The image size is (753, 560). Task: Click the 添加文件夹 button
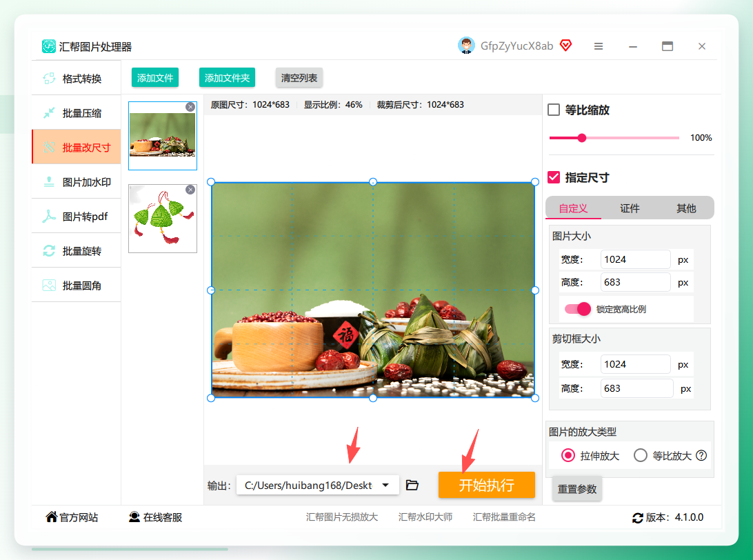coord(227,77)
